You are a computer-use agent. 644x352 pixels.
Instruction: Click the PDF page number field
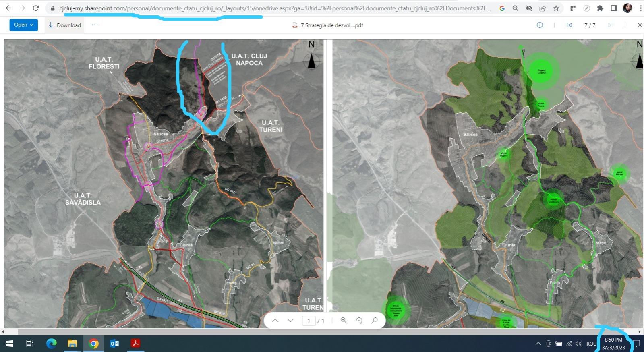point(309,321)
